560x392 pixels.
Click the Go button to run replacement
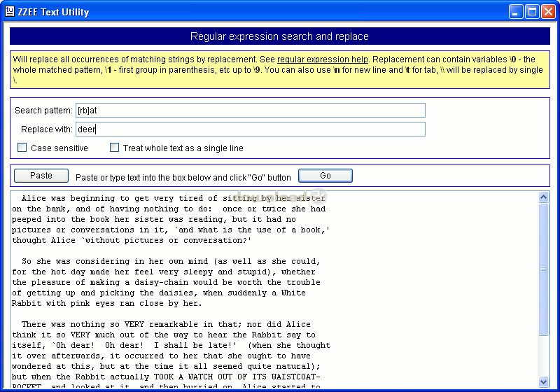pyautogui.click(x=325, y=176)
